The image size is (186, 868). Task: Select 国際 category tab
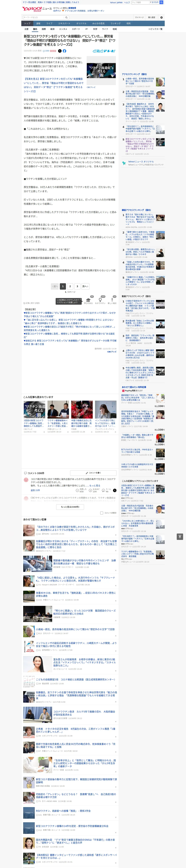click(44, 29)
